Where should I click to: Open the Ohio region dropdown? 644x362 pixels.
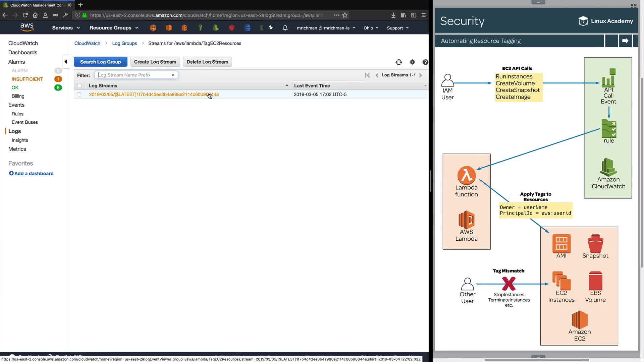(371, 28)
